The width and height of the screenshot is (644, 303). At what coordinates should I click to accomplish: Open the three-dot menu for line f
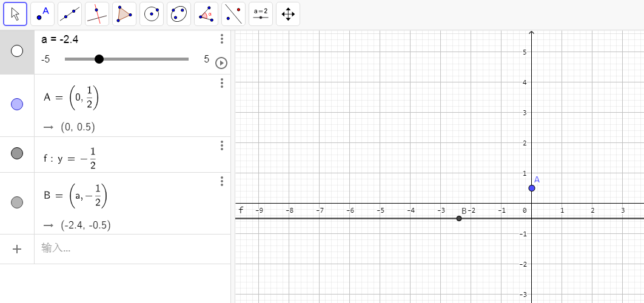pyautogui.click(x=222, y=145)
